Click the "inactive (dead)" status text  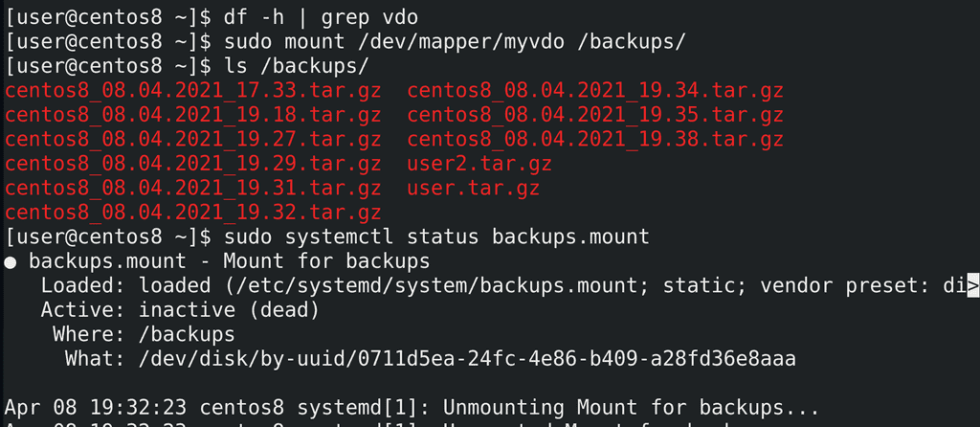229,310
